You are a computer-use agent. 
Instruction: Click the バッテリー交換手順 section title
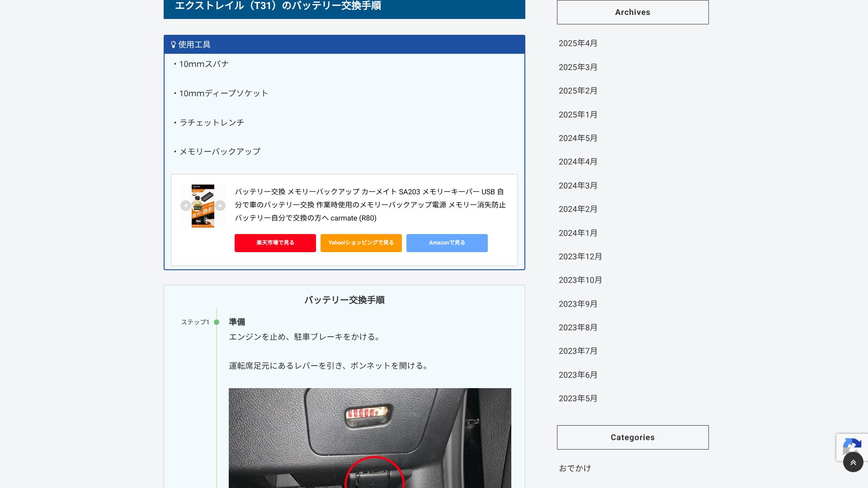click(344, 300)
